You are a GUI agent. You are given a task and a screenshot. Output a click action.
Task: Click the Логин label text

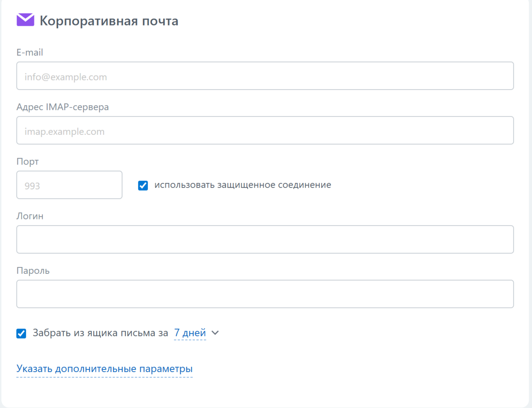coord(30,216)
